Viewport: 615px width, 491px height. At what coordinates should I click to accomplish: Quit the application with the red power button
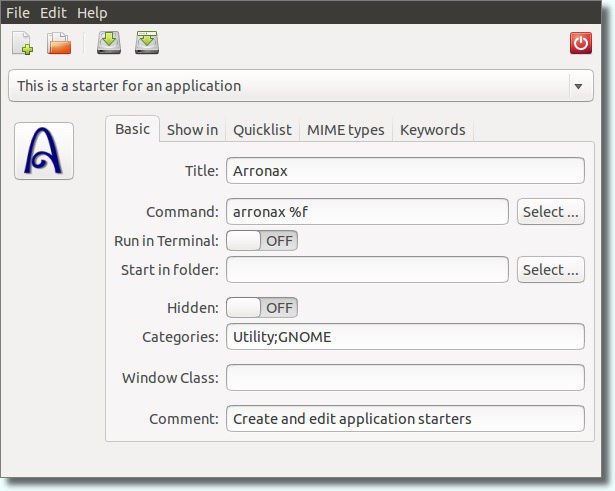point(580,43)
